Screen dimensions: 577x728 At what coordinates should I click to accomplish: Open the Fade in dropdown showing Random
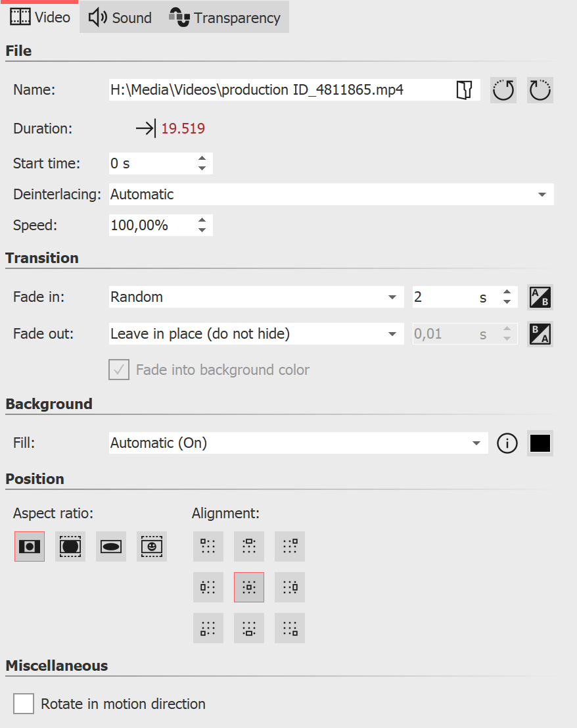[393, 297]
